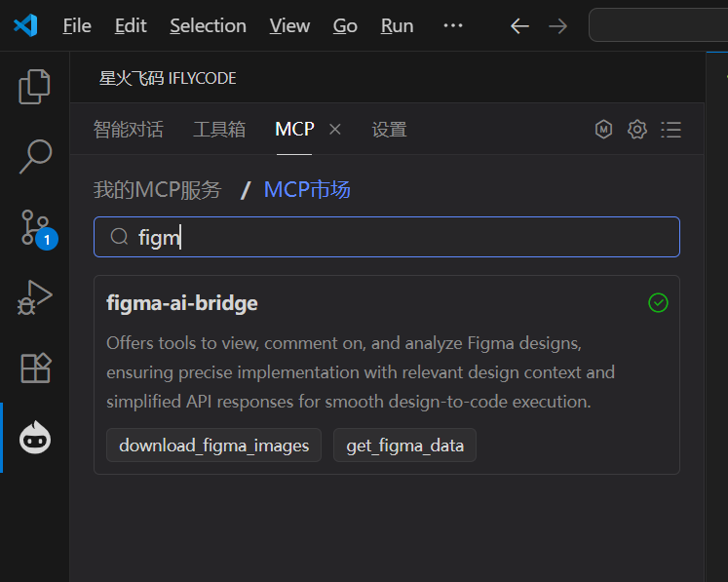This screenshot has width=728, height=582.
Task: Click the hexagon M icon in panel header
Action: (604, 129)
